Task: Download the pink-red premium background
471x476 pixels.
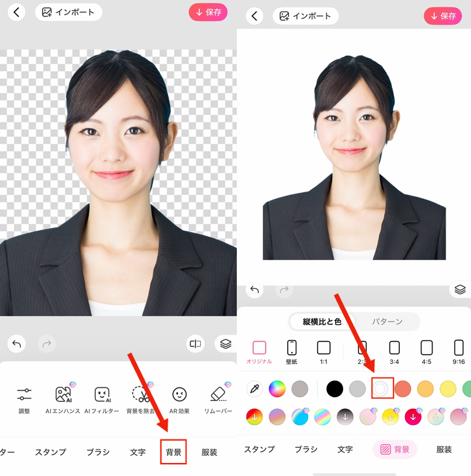Action: (x=413, y=417)
